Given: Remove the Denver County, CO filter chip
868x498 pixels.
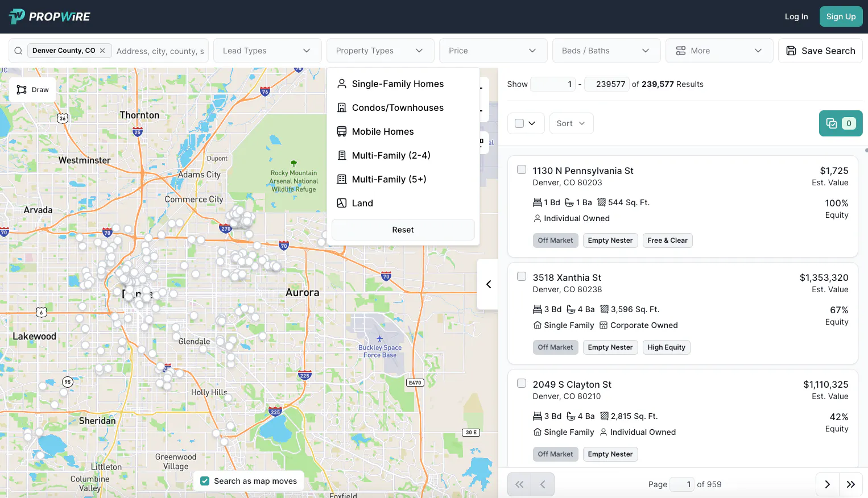Looking at the screenshot, I should coord(102,51).
